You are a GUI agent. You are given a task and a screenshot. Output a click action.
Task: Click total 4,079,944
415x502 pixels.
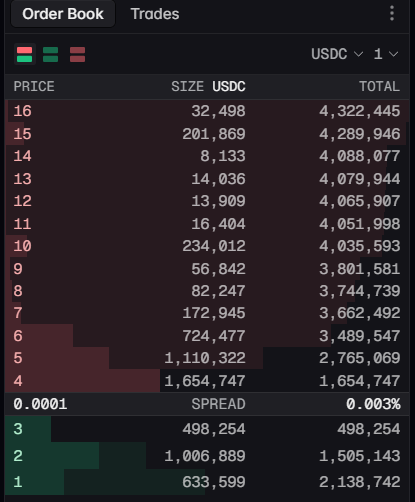360,179
